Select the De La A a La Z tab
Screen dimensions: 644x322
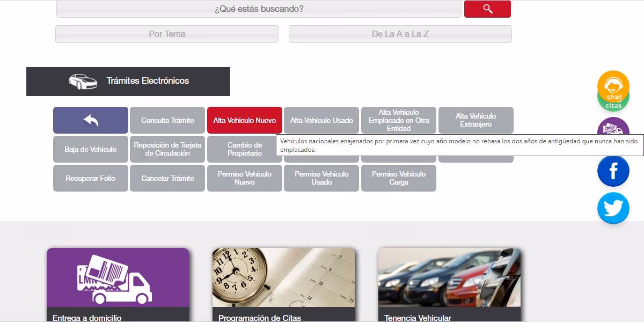click(400, 34)
